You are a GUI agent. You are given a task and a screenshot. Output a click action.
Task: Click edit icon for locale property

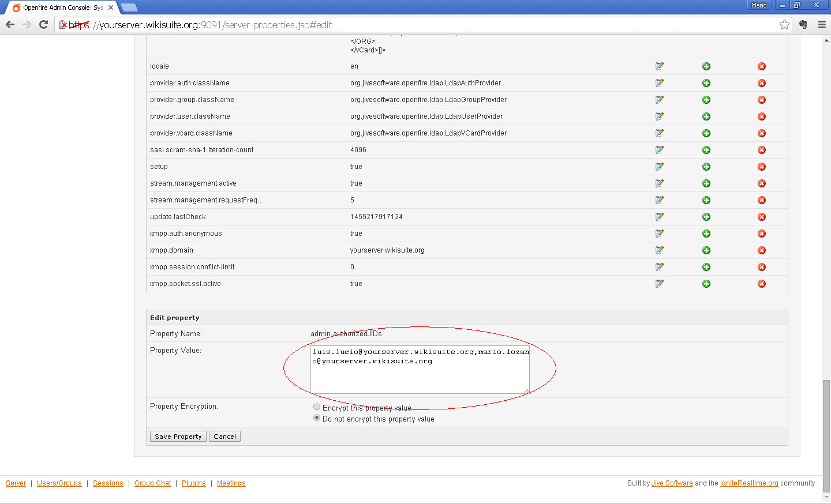(x=659, y=66)
